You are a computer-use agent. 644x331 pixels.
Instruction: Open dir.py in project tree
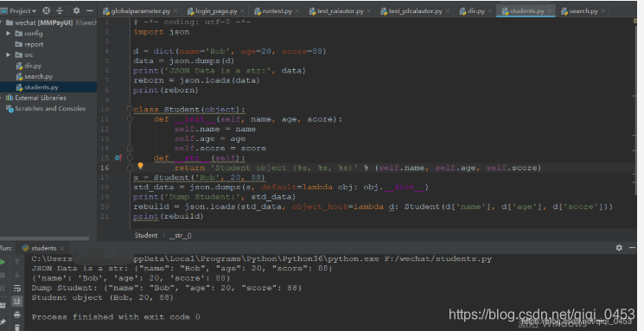[x=29, y=66]
